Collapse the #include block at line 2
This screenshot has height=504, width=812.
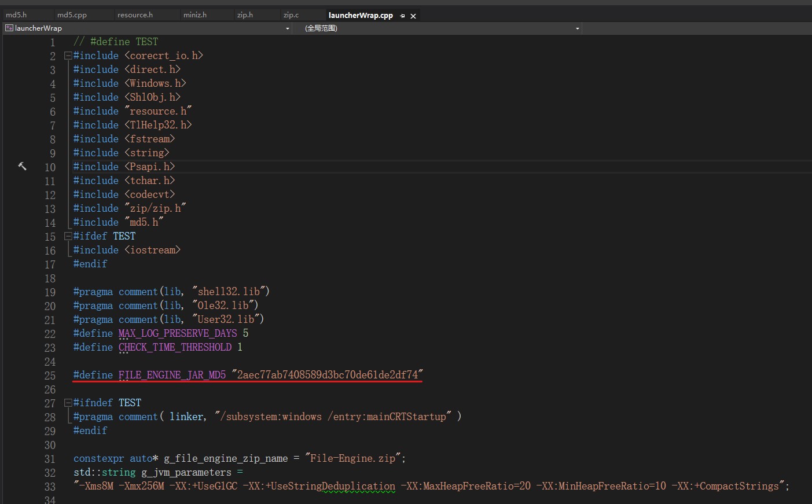pos(68,56)
